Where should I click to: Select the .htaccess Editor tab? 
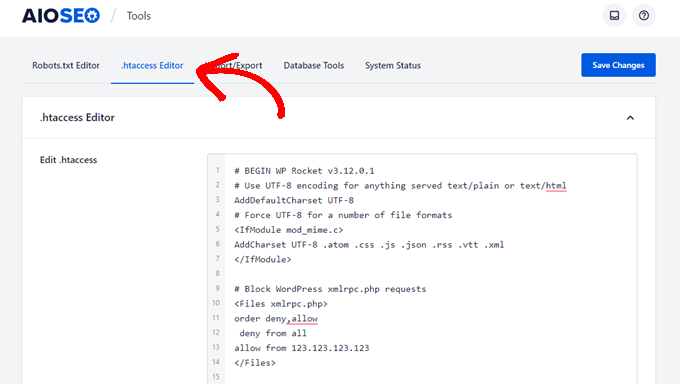[152, 66]
